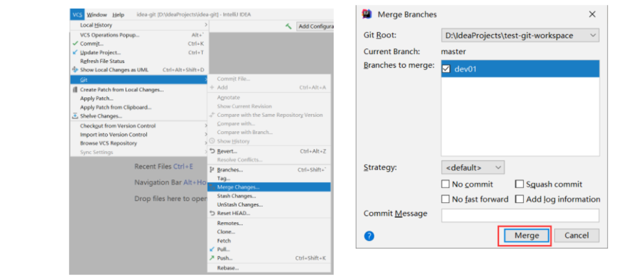The image size is (644, 280).
Task: Click the green Push arrow icon
Action: [x=212, y=259]
